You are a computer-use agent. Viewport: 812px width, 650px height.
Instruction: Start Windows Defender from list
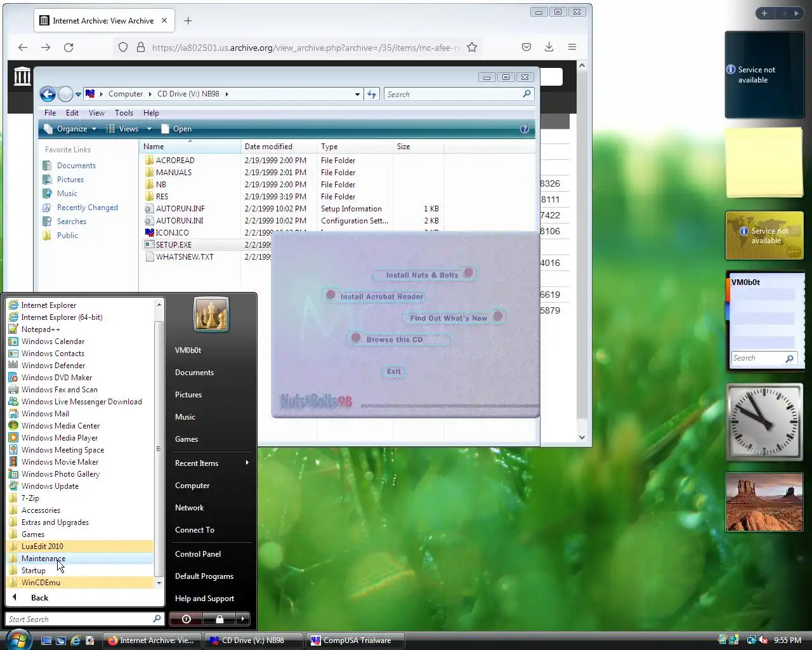[x=53, y=366]
